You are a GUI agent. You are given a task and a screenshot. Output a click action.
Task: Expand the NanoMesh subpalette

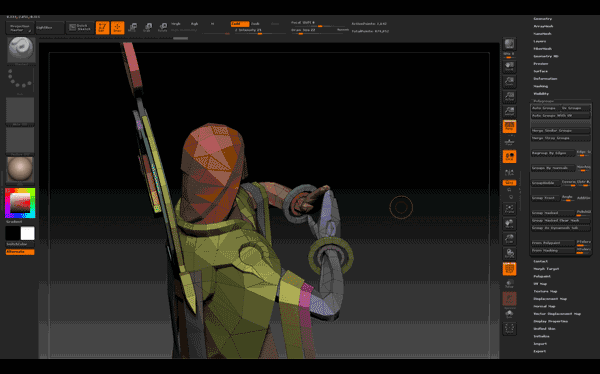[x=543, y=34]
